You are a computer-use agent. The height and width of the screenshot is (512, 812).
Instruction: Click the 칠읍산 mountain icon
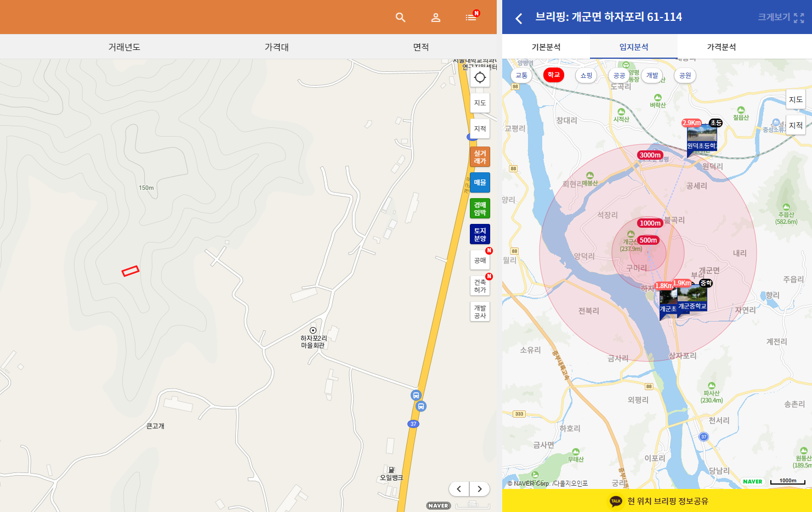pos(741,110)
